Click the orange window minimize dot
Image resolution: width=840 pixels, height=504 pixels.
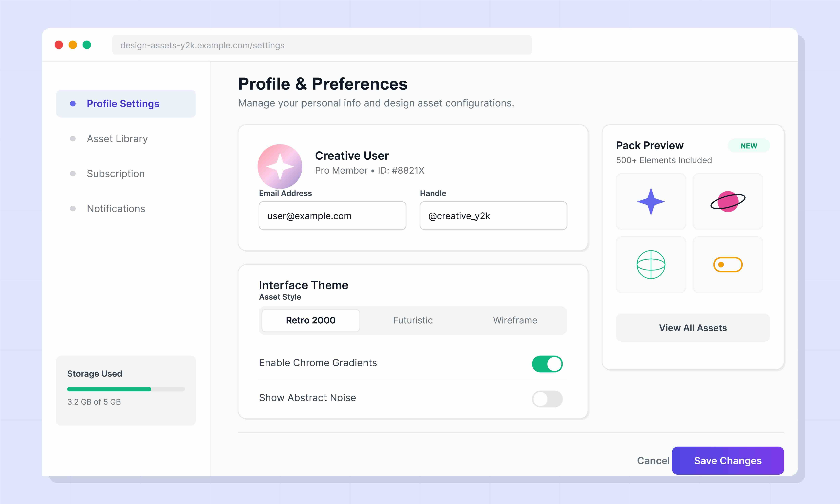tap(73, 45)
